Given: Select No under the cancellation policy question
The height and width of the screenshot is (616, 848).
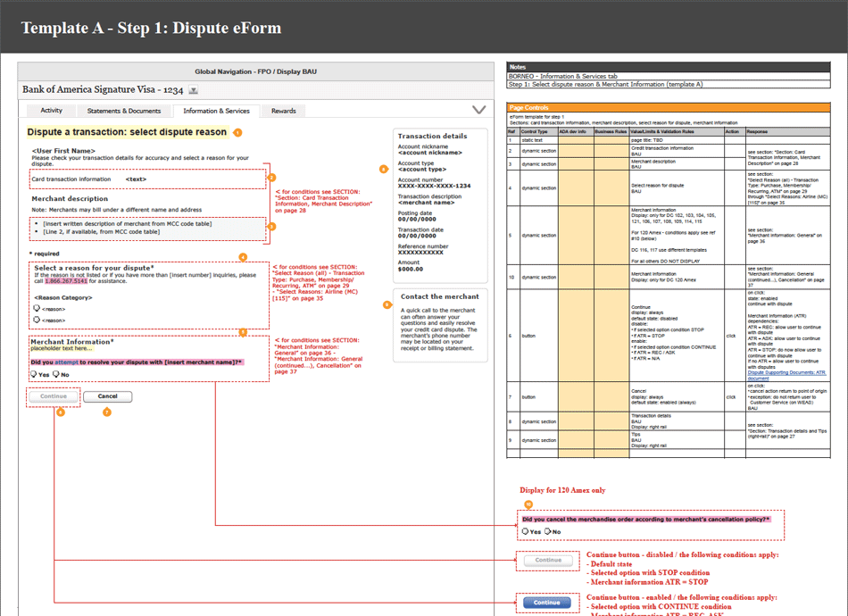Looking at the screenshot, I should click(x=547, y=531).
